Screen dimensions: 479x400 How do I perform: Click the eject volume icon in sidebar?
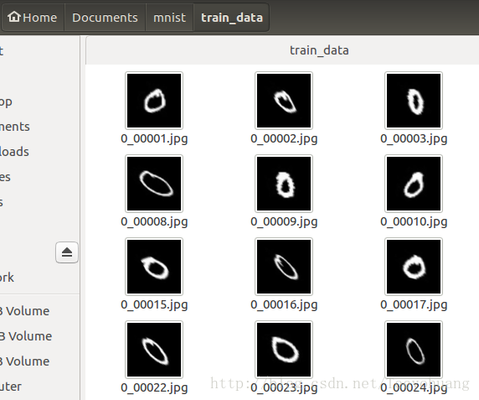tap(67, 252)
